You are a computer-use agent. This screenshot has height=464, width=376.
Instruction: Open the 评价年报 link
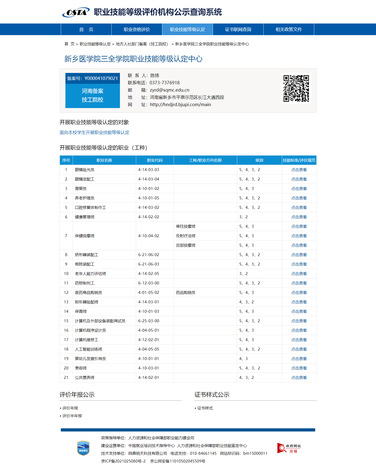click(70, 408)
